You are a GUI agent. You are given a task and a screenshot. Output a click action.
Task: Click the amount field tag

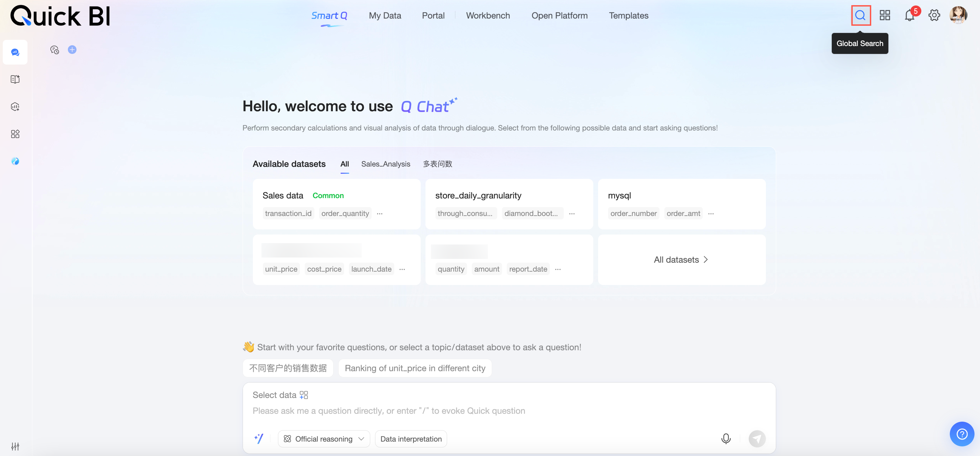coord(487,269)
